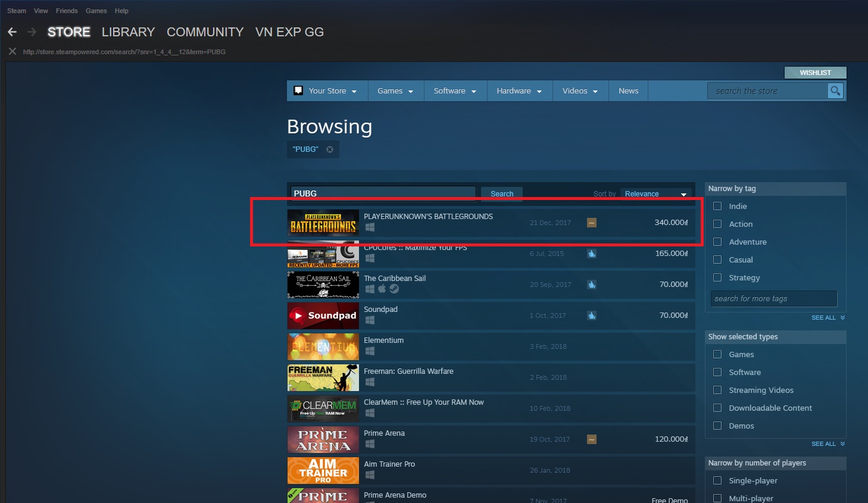This screenshot has width=868, height=503.
Task: Click the mixed review icon for Prime Arena
Action: click(x=592, y=439)
